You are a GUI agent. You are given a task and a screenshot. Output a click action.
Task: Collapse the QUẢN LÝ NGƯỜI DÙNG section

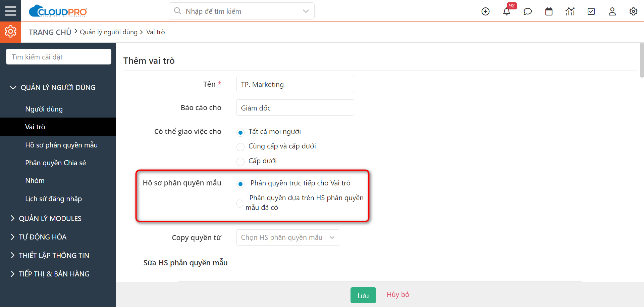pos(58,87)
